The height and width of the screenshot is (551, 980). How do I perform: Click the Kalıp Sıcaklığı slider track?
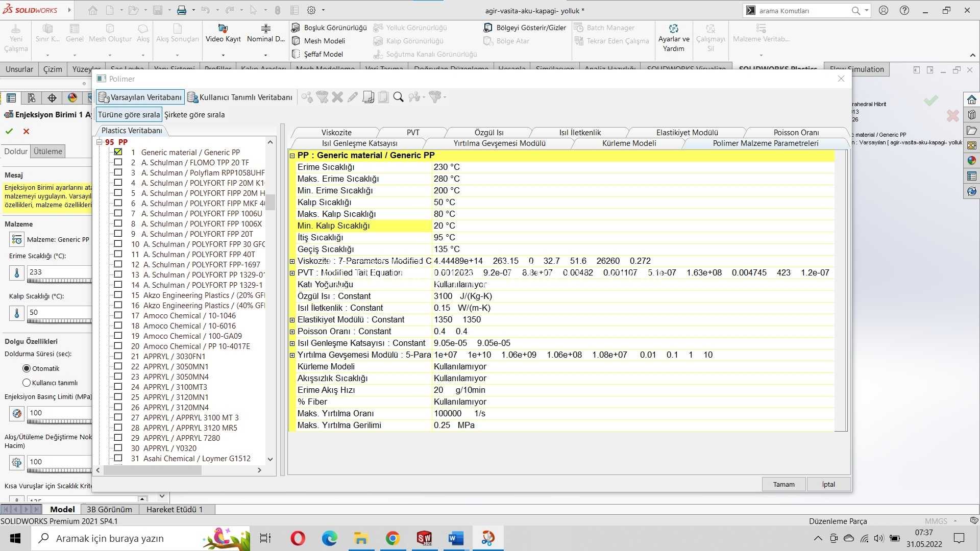point(60,321)
